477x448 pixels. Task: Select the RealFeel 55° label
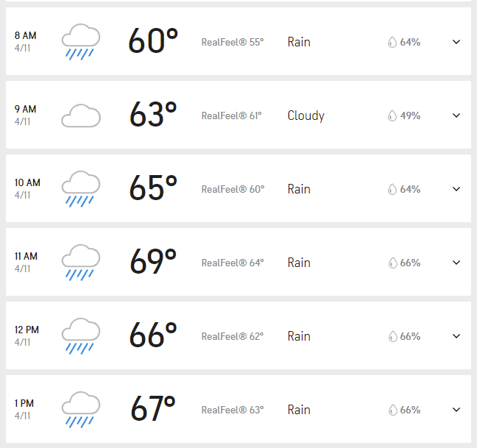[232, 42]
